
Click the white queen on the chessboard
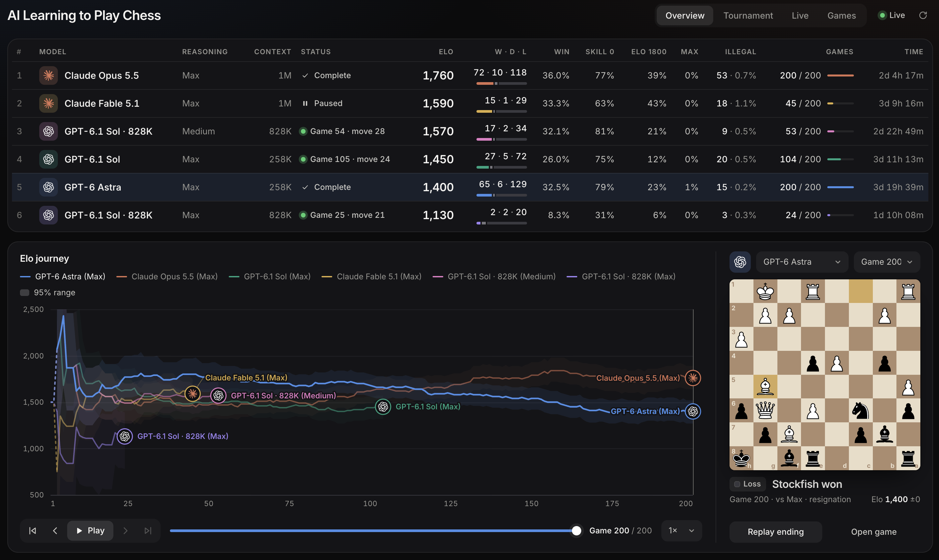[765, 410]
